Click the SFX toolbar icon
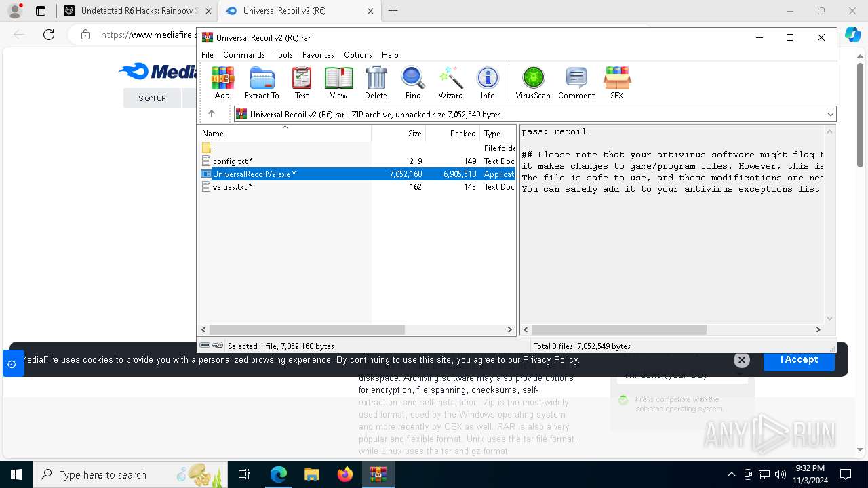This screenshot has height=488, width=868. click(616, 83)
